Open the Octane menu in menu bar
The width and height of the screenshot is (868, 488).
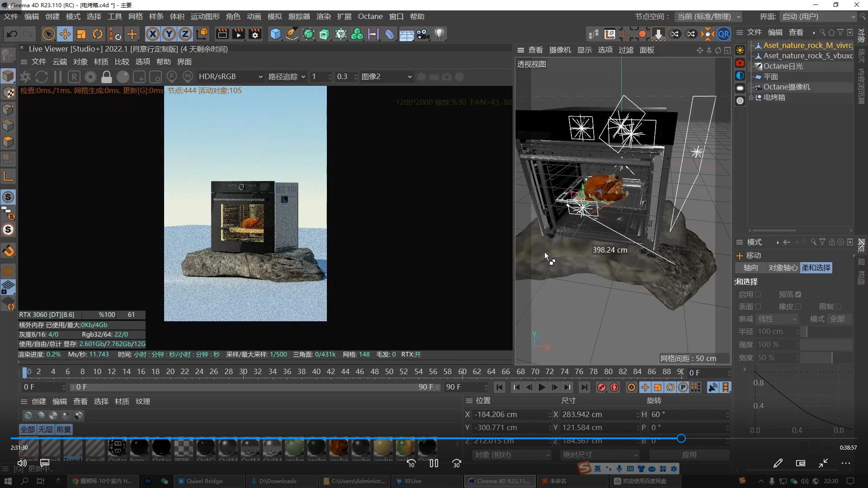tap(370, 17)
